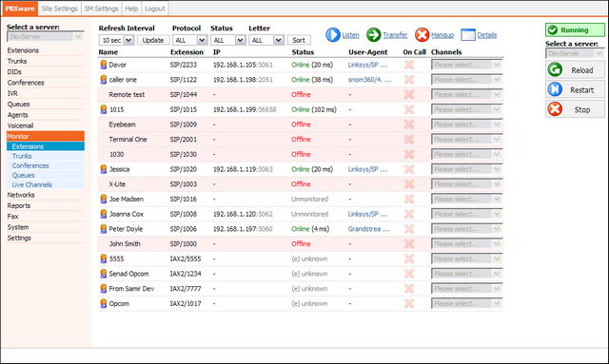Open Queues under Monitor submenu

[x=23, y=175]
